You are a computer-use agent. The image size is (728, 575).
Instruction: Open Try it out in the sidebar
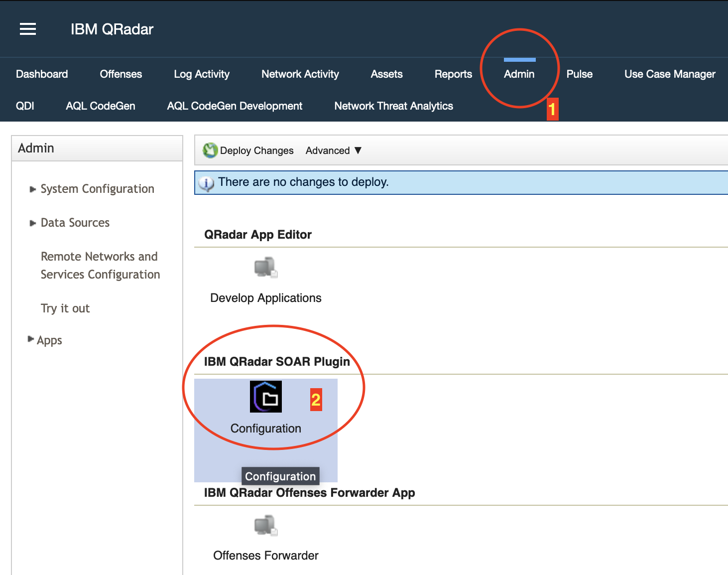pyautogui.click(x=65, y=308)
